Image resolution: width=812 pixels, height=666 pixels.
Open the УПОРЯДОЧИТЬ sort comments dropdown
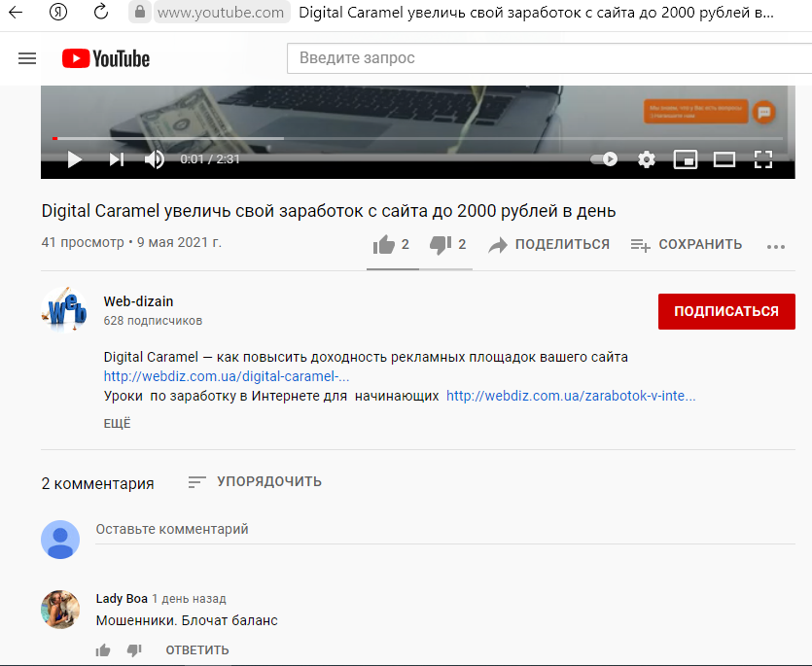point(255,481)
